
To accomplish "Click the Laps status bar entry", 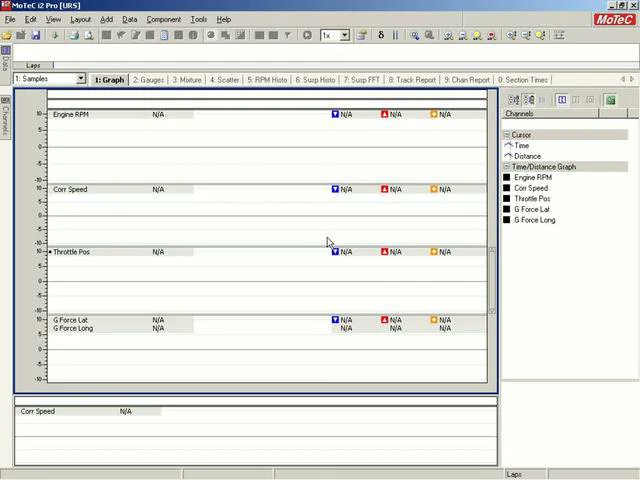I will (513, 474).
